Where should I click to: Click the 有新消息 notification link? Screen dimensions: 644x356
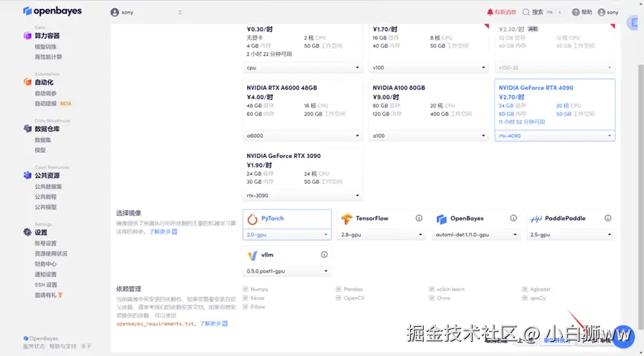(x=506, y=12)
